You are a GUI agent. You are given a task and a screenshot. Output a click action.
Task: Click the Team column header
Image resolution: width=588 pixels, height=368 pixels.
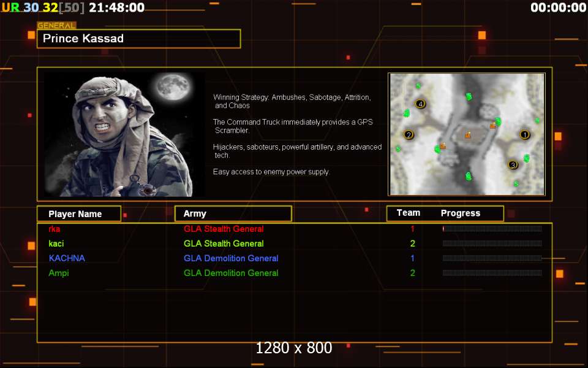[409, 213]
